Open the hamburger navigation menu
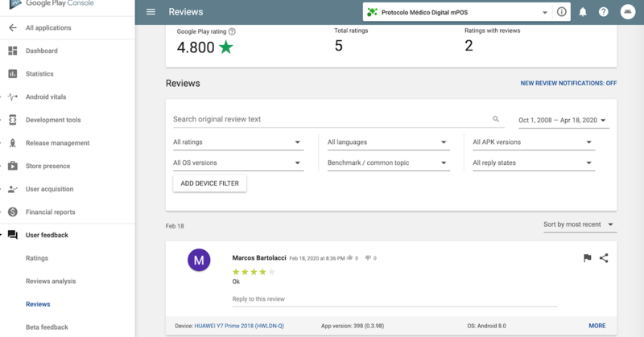This screenshot has height=337, width=644. (x=151, y=12)
